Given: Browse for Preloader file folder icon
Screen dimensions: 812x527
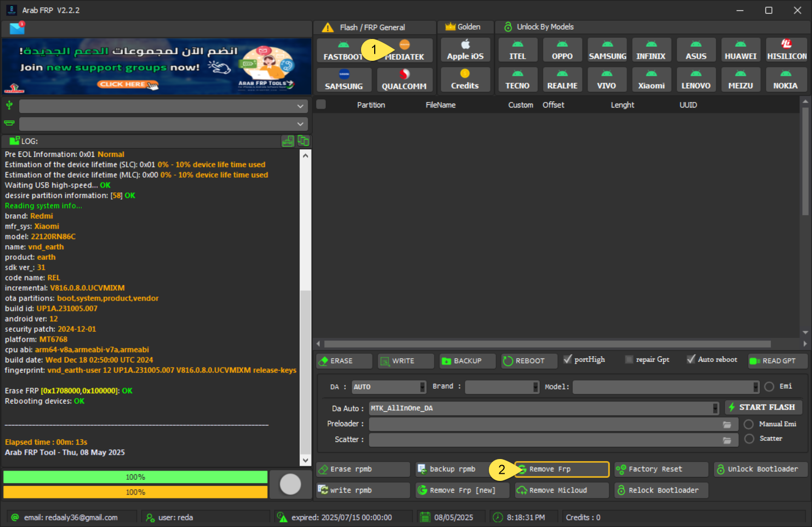Looking at the screenshot, I should 727,424.
